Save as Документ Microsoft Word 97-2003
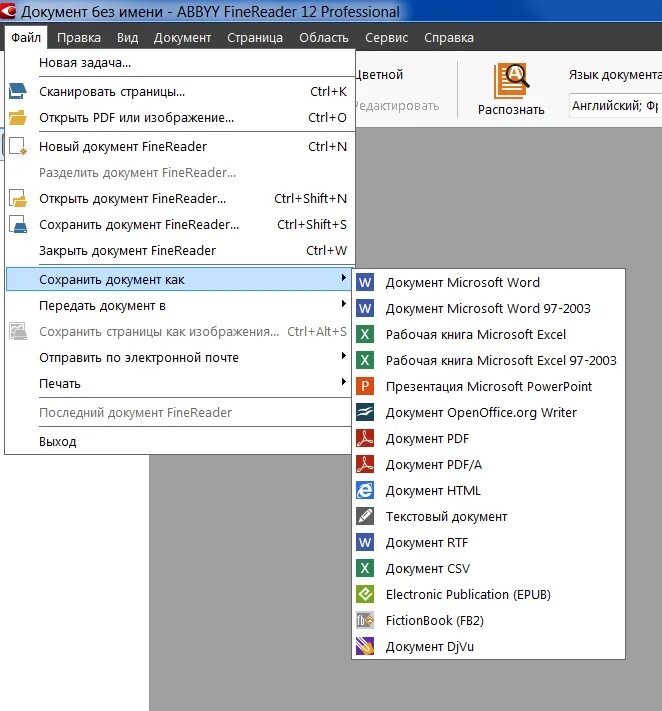The height and width of the screenshot is (711, 662). 488,308
